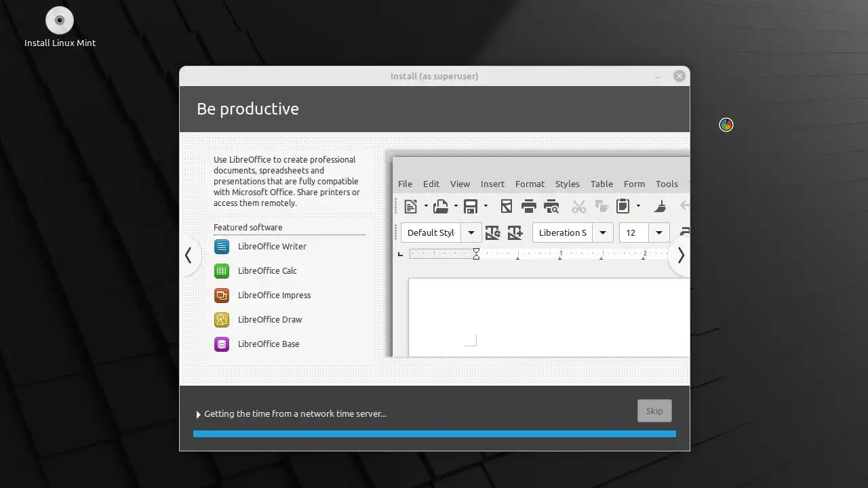Advance to the next slide arrow
This screenshot has height=488, width=868.
coord(680,256)
